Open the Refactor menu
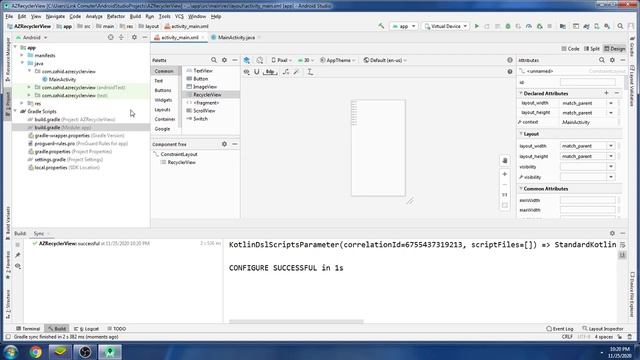Screen dimensions: 640x360 (116, 16)
